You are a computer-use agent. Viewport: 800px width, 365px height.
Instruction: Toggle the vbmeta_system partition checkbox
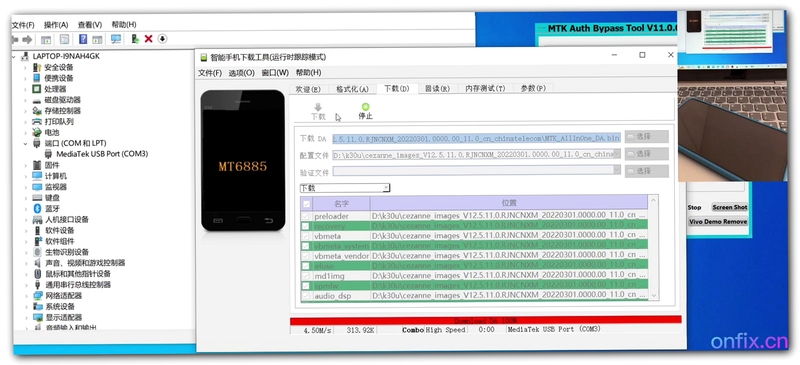(x=306, y=246)
